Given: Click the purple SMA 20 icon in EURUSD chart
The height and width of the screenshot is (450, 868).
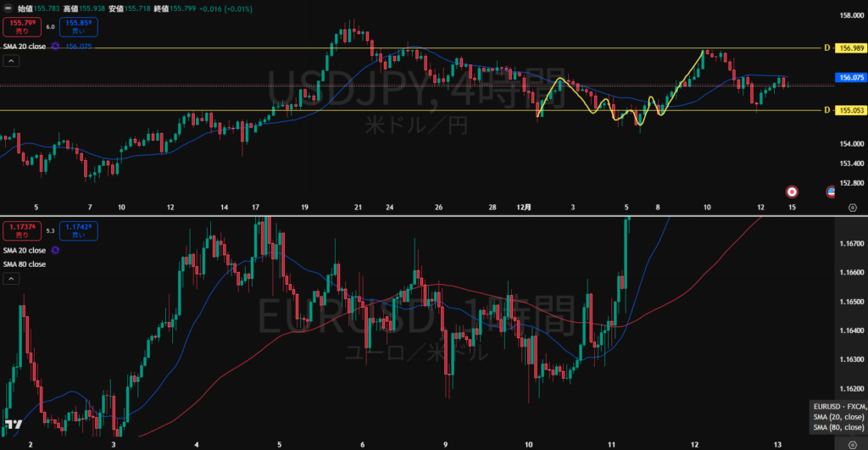Looking at the screenshot, I should point(55,251).
